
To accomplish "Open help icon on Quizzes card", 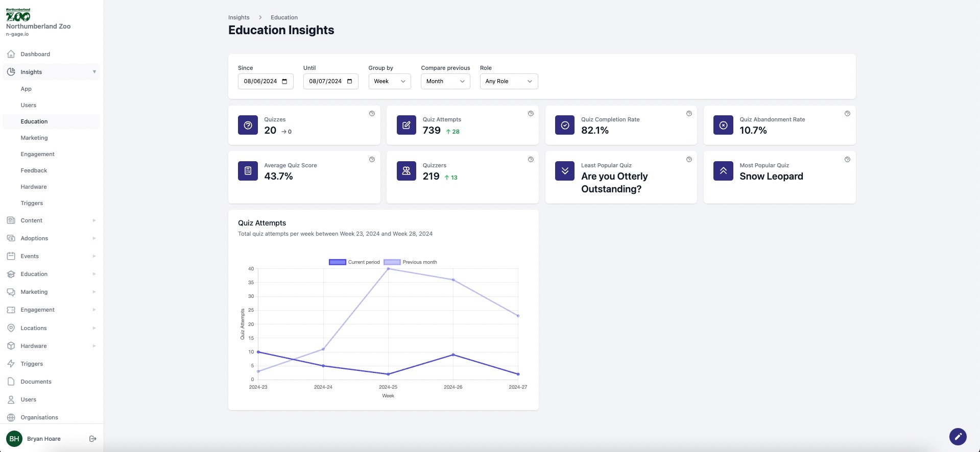I will pos(372,114).
